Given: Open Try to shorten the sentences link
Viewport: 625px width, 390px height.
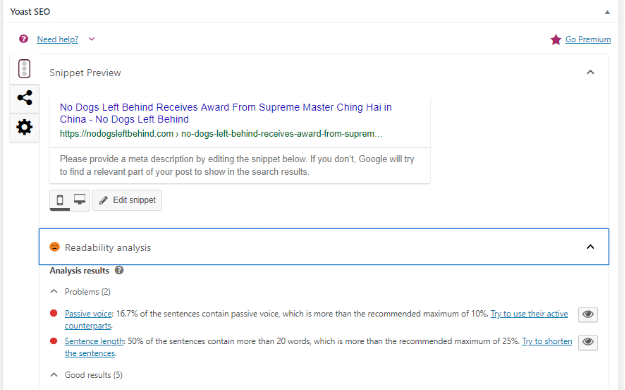Looking at the screenshot, I should pyautogui.click(x=547, y=341).
